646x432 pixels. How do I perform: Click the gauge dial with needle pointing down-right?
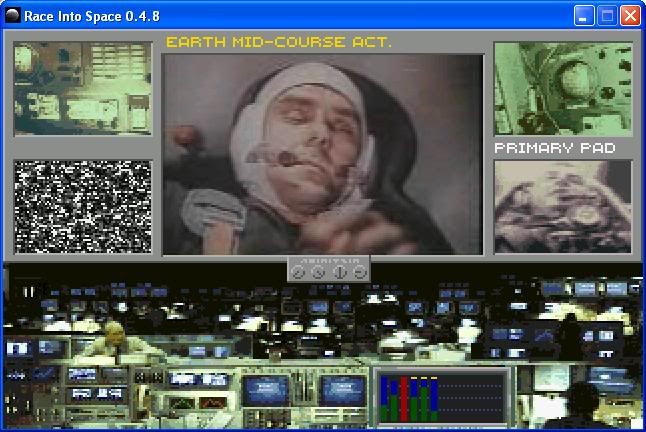point(318,272)
